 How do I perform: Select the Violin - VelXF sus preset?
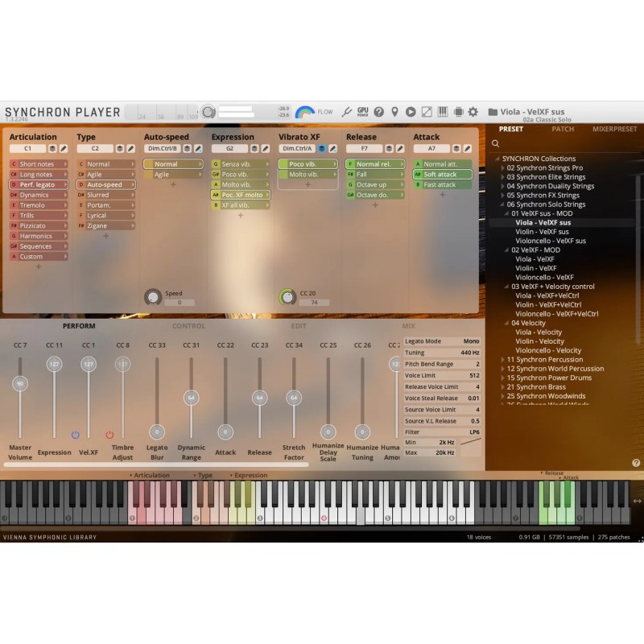(540, 232)
